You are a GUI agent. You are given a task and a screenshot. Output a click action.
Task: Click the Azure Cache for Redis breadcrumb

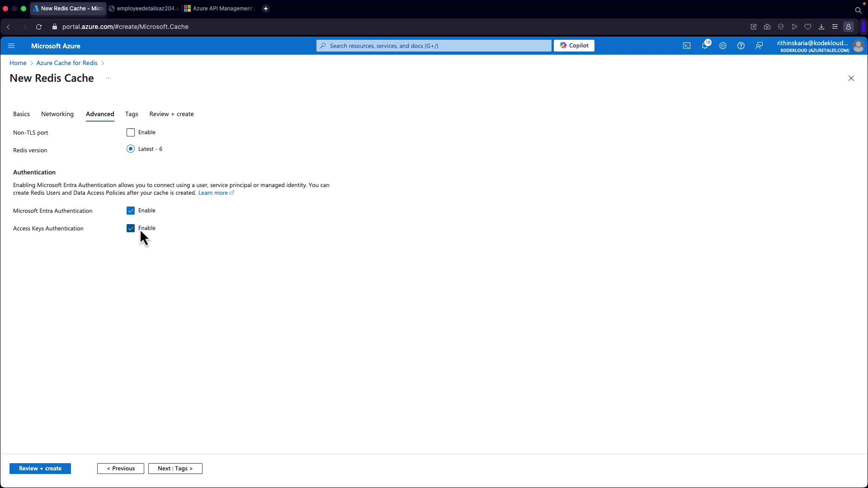pyautogui.click(x=67, y=63)
